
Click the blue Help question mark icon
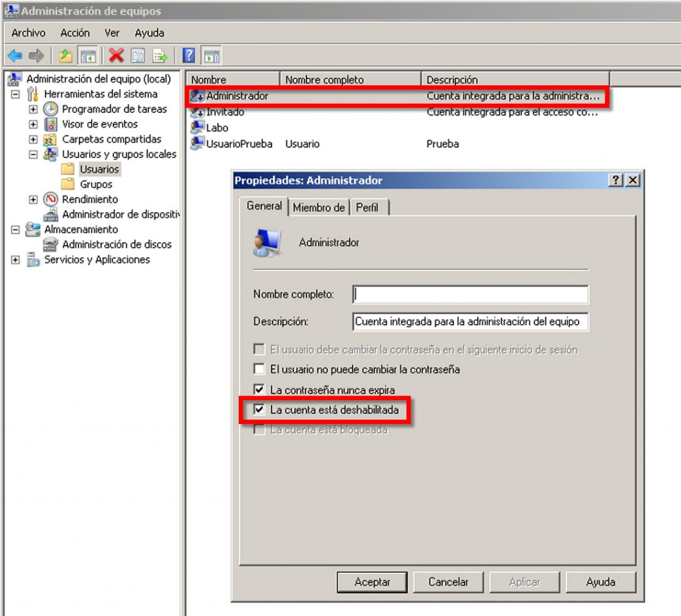click(189, 55)
